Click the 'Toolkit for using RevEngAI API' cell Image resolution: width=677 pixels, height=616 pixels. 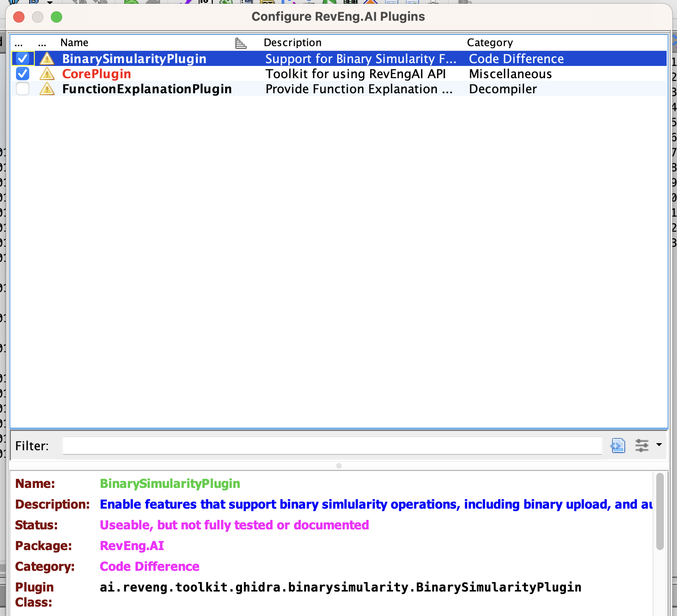pyautogui.click(x=355, y=74)
